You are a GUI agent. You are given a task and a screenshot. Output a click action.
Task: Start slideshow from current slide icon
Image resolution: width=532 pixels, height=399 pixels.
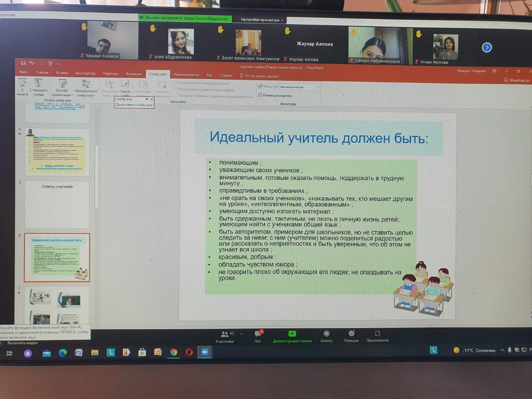(39, 83)
